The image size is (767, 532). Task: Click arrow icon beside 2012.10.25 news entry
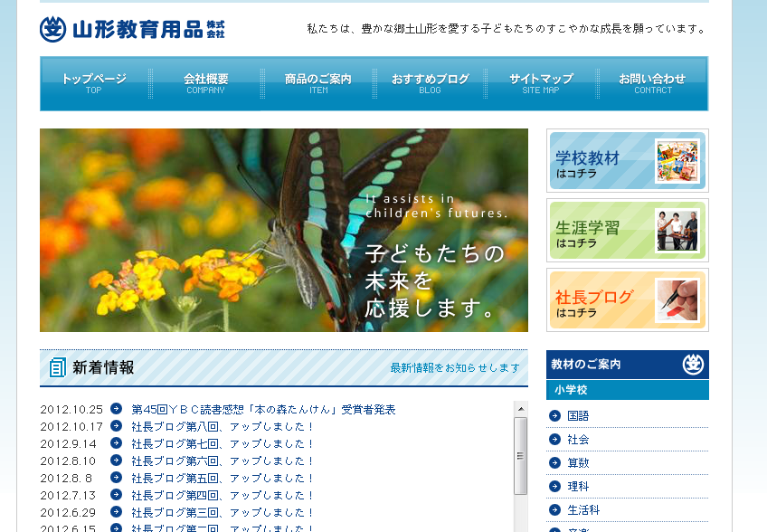[x=116, y=409]
